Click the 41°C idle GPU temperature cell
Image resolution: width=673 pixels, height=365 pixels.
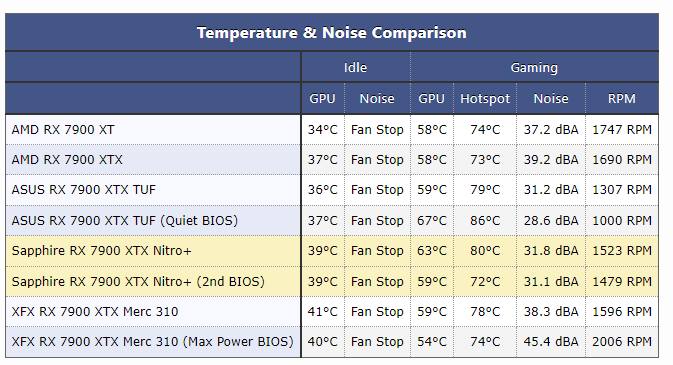[x=322, y=312]
